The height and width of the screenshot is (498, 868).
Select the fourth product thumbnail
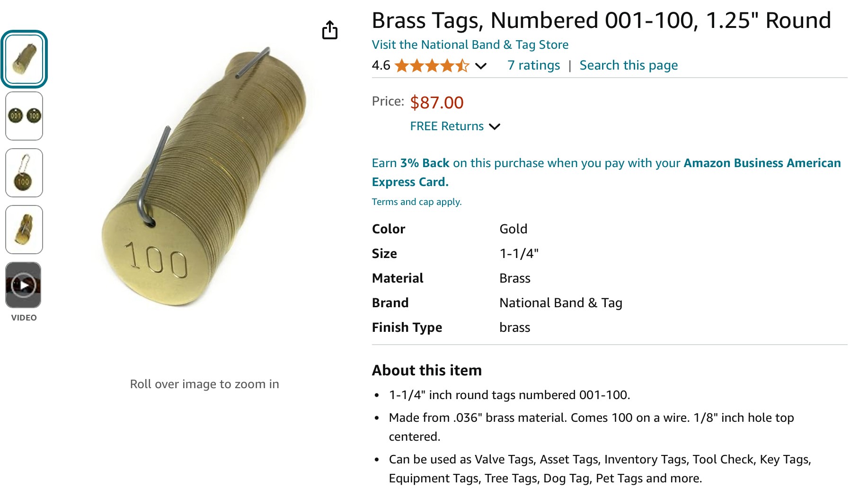tap(24, 230)
